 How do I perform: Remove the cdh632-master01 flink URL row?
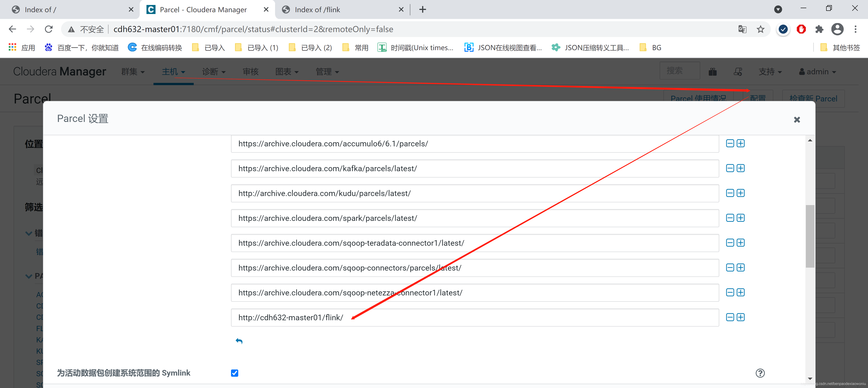tap(730, 317)
